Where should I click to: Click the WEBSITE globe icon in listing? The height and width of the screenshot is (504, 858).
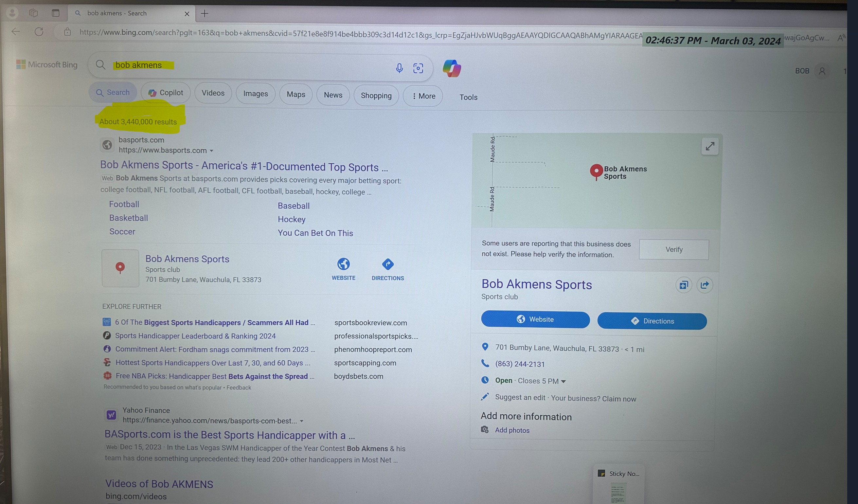(344, 264)
